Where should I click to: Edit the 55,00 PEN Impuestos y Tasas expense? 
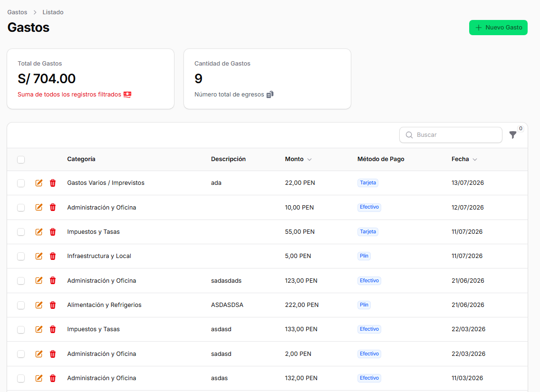(39, 231)
